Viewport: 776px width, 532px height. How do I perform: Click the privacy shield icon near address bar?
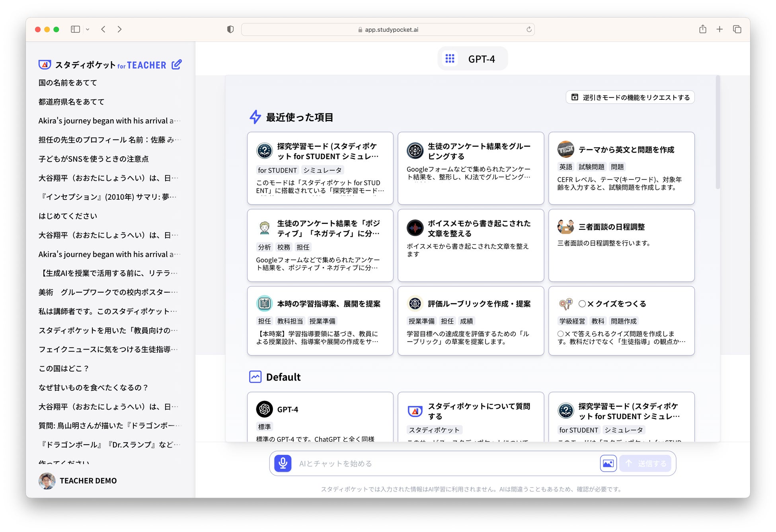(x=230, y=29)
